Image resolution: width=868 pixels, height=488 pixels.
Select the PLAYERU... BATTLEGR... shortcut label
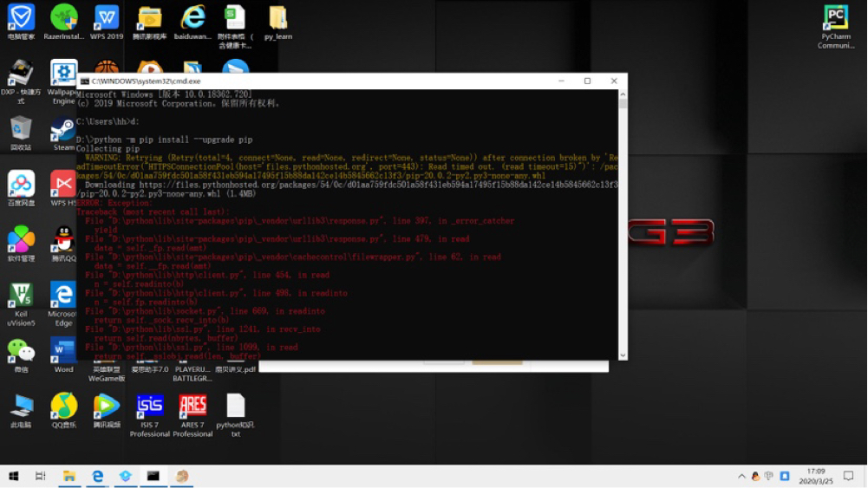(193, 374)
